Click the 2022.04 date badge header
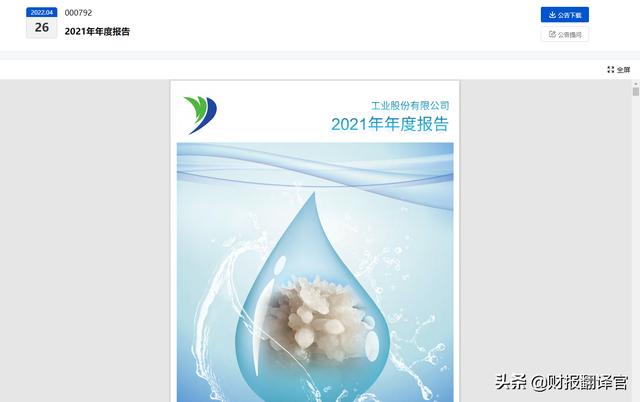This screenshot has height=402, width=640. 42,12
